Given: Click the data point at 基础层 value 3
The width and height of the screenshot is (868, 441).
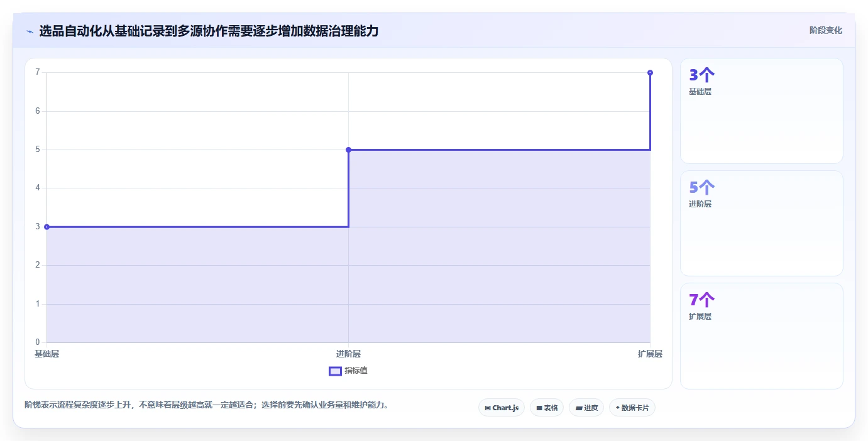Looking at the screenshot, I should point(47,227).
